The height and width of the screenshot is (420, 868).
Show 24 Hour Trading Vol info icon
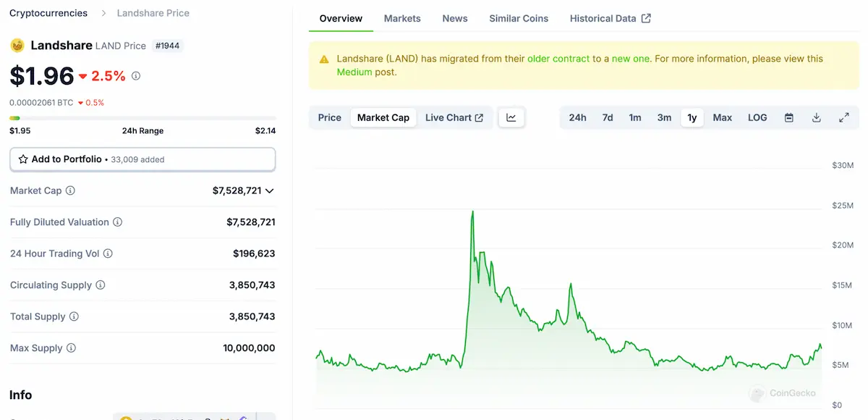click(108, 253)
